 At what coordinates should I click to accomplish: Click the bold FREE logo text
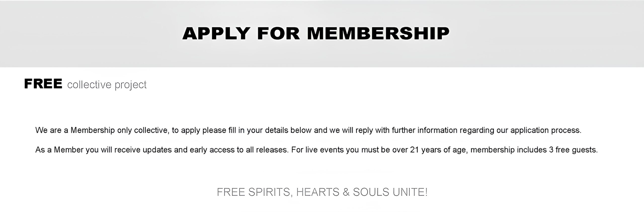click(43, 84)
